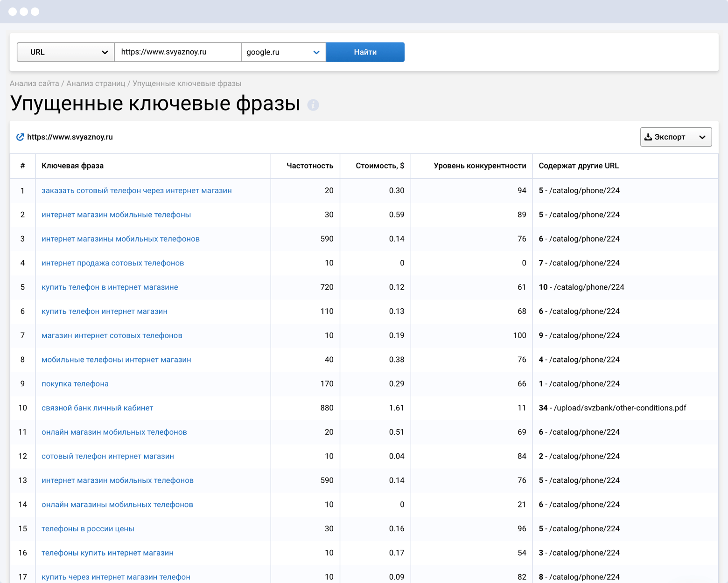Viewport: 728px width, 583px height.
Task: Open keyword 'покупка телефона'
Action: pos(75,384)
